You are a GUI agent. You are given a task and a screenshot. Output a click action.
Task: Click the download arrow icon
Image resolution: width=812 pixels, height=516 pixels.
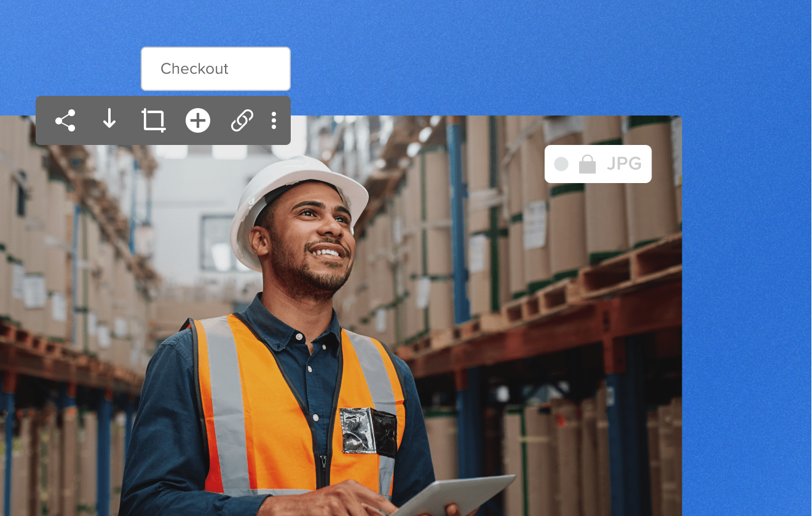[x=109, y=120]
